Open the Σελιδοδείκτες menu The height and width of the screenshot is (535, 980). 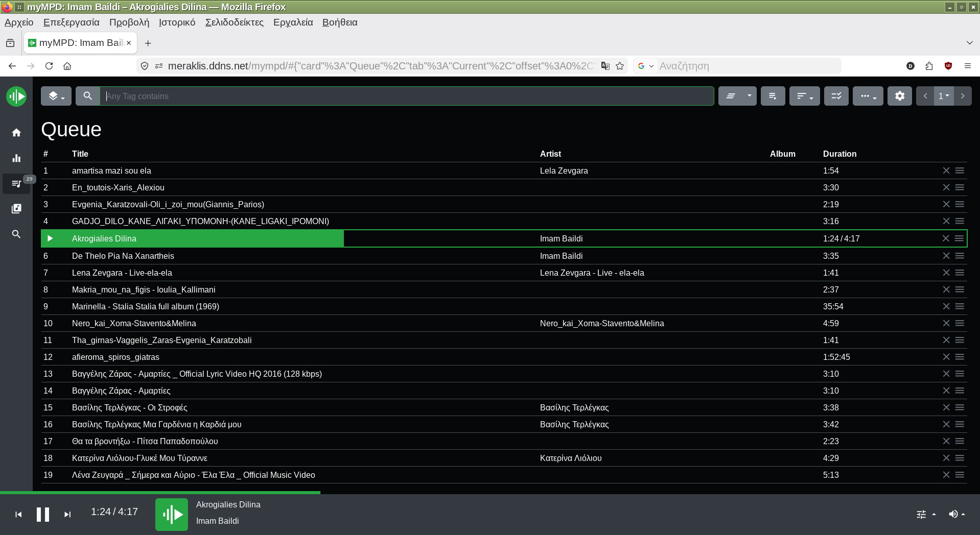pos(234,22)
